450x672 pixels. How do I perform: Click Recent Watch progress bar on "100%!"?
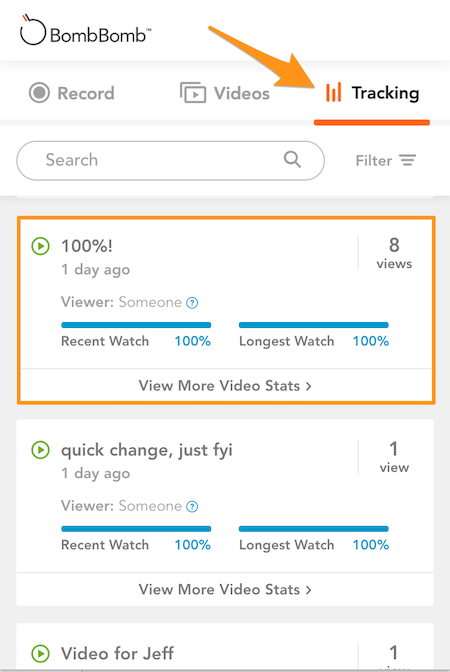pos(136,325)
